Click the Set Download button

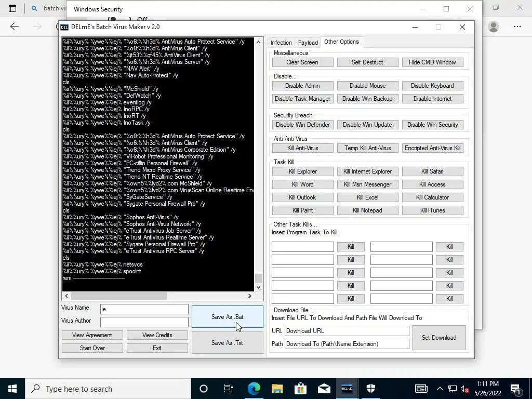click(439, 338)
